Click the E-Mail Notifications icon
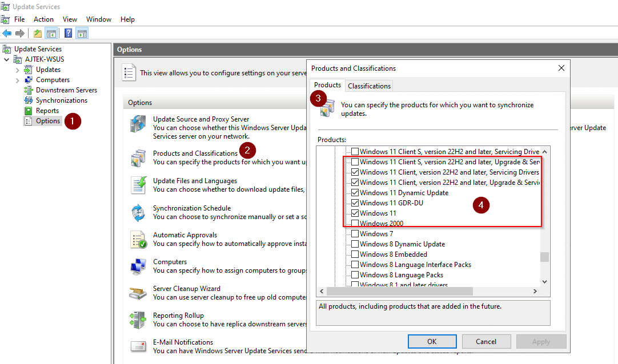This screenshot has height=364, width=618. (138, 346)
